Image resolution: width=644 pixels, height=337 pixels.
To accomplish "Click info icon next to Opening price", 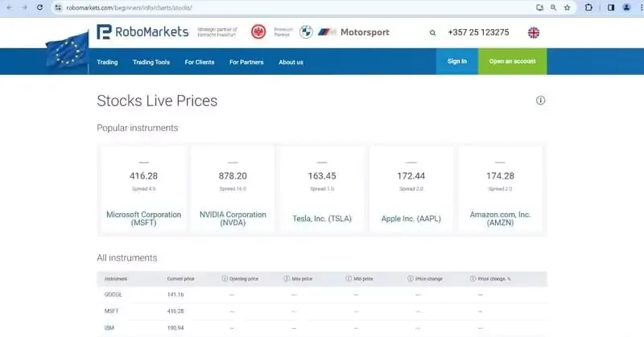I will (225, 278).
